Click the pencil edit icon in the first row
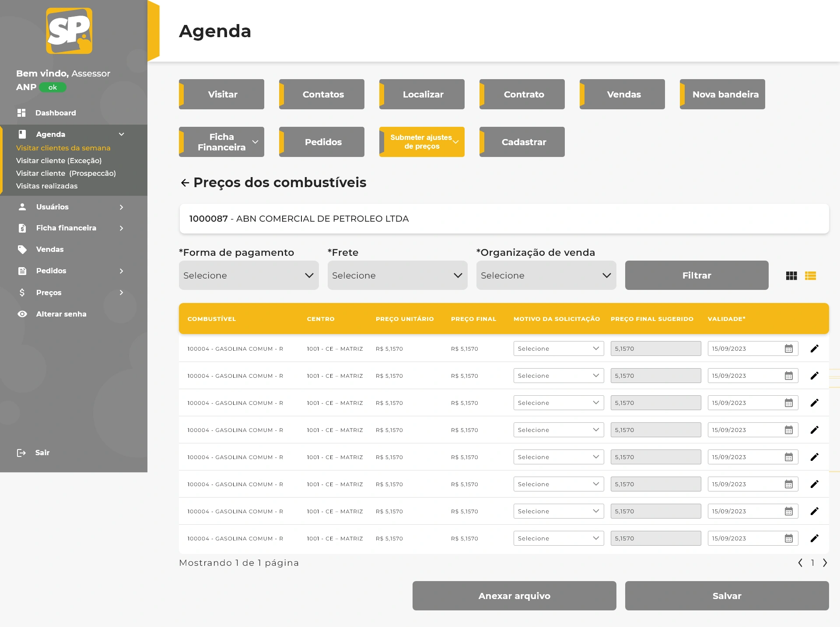The width and height of the screenshot is (840, 627). pyautogui.click(x=814, y=348)
